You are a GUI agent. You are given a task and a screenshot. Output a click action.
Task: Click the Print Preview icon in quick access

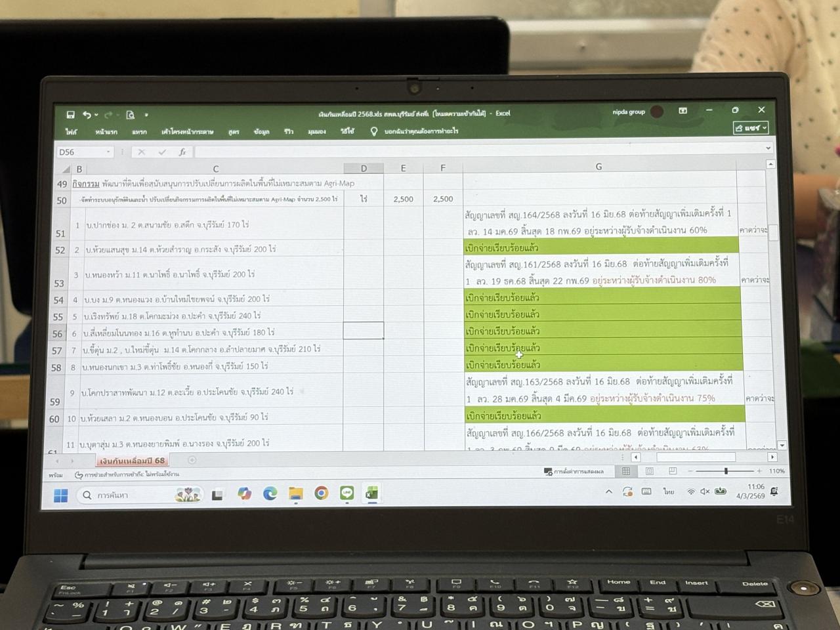pos(130,115)
